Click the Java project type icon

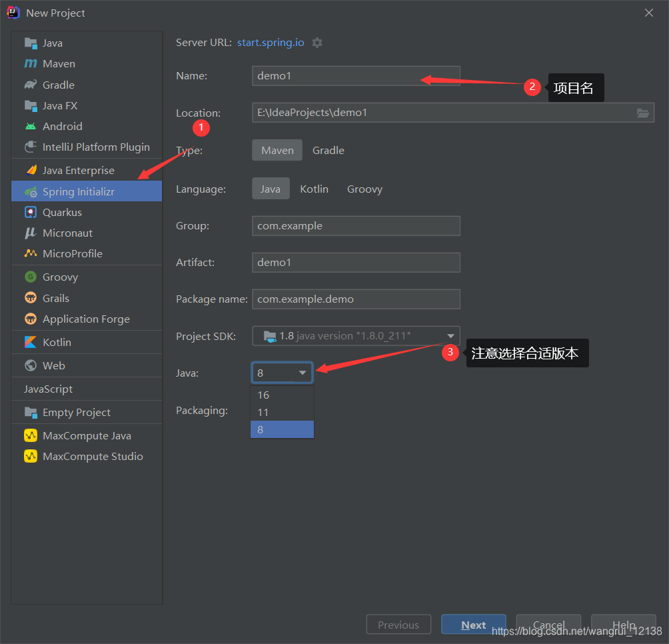[x=31, y=43]
